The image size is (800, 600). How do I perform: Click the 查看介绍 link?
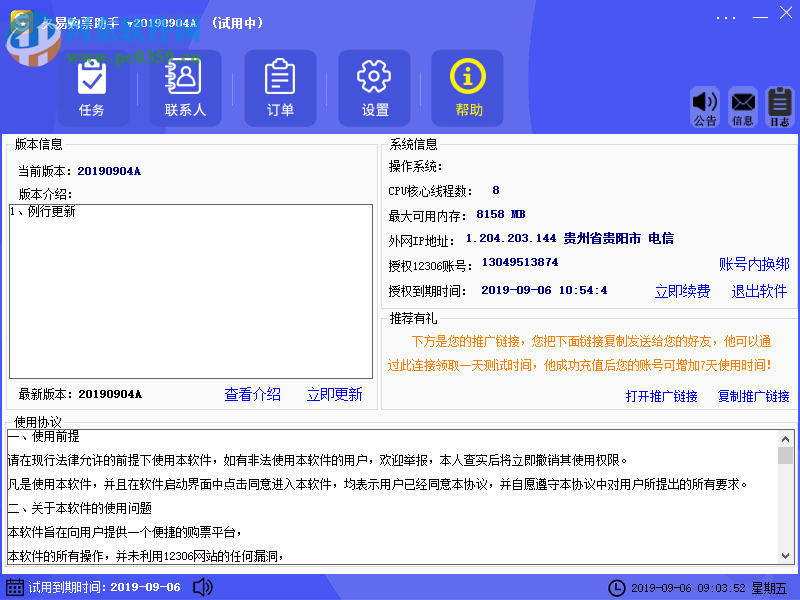[252, 395]
